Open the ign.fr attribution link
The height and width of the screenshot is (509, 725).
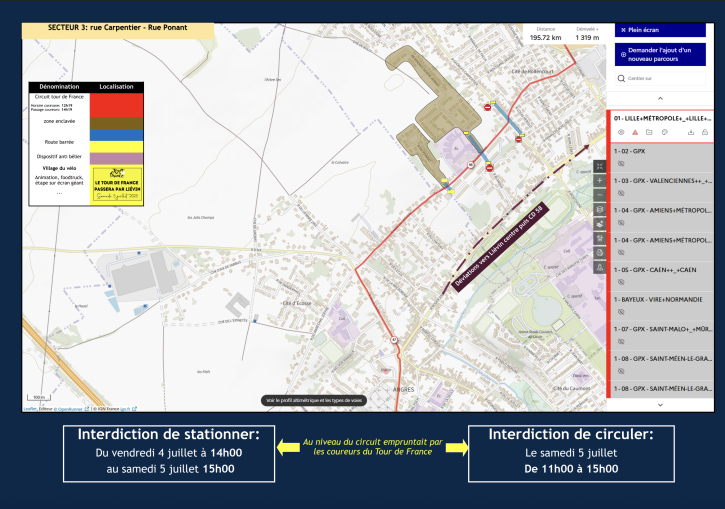point(128,409)
